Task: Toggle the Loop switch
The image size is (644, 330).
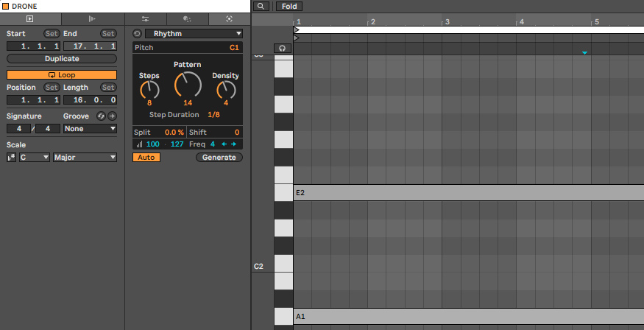Action: (62, 75)
